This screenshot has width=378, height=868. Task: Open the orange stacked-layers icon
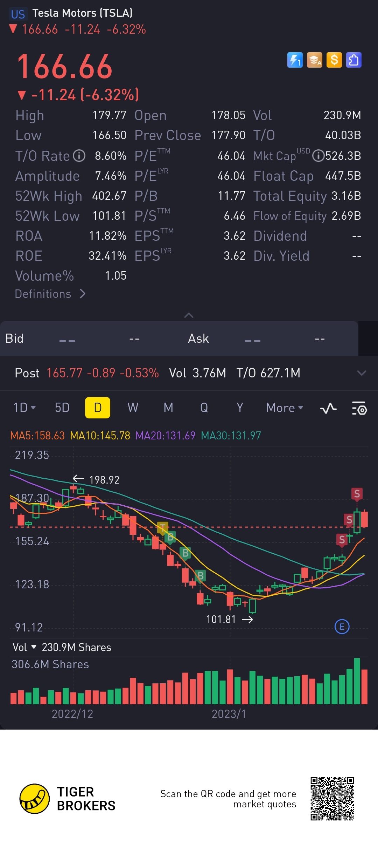(x=314, y=60)
